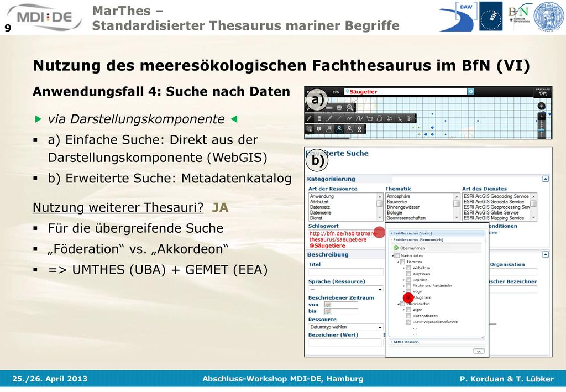Select 'ESRI ArcGIS Globe Service' in Art des Dienstes
This screenshot has width=566, height=392.
pos(491,213)
